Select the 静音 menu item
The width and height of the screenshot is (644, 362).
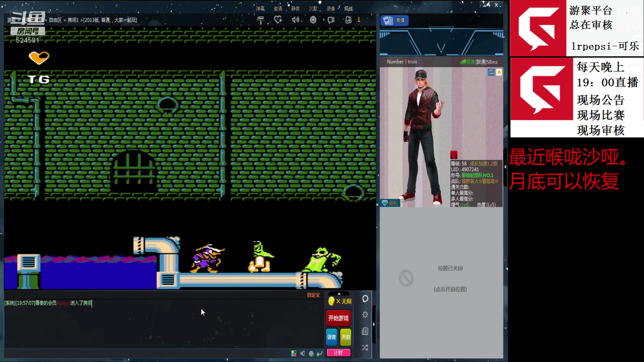coord(296,9)
